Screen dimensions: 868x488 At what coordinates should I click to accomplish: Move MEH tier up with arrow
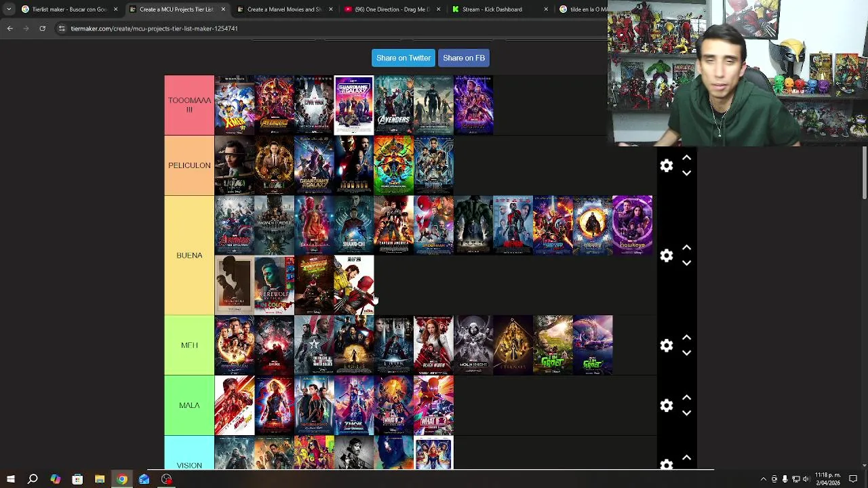coord(686,338)
